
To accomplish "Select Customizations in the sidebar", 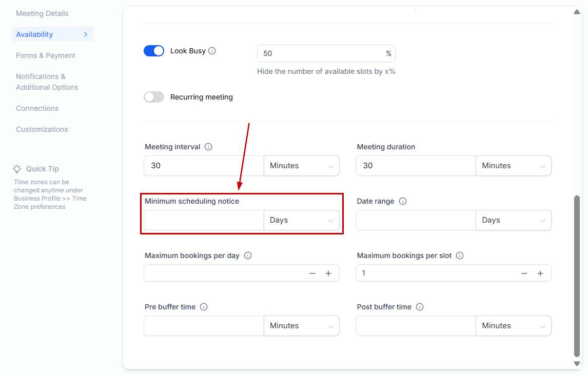I will [42, 129].
